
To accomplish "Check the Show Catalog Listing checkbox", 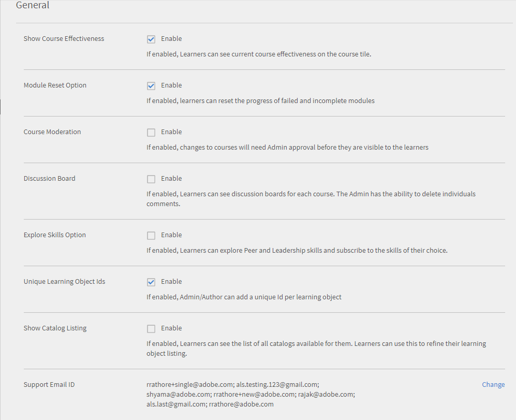I will 151,328.
